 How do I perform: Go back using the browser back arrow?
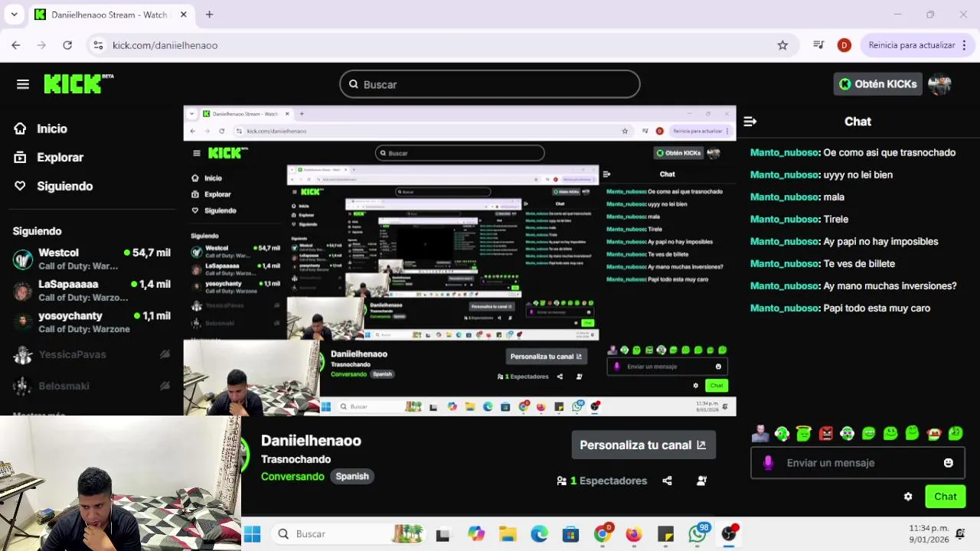pos(16,45)
